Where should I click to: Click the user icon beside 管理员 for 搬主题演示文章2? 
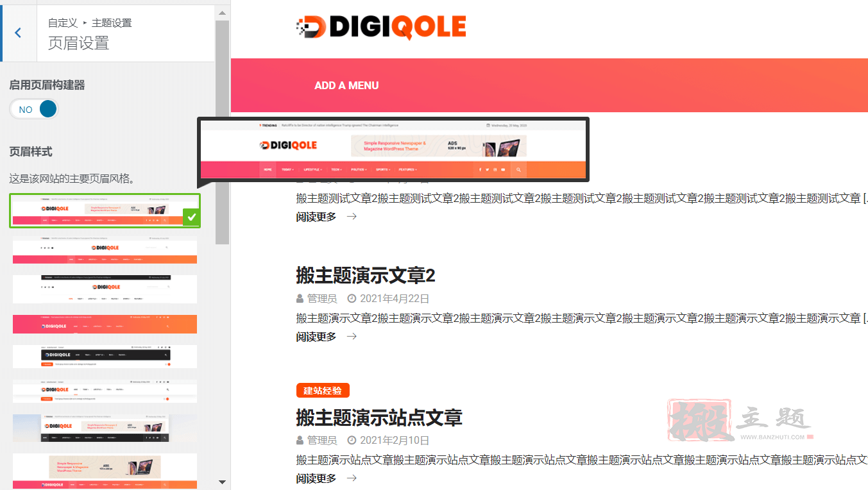pos(300,299)
